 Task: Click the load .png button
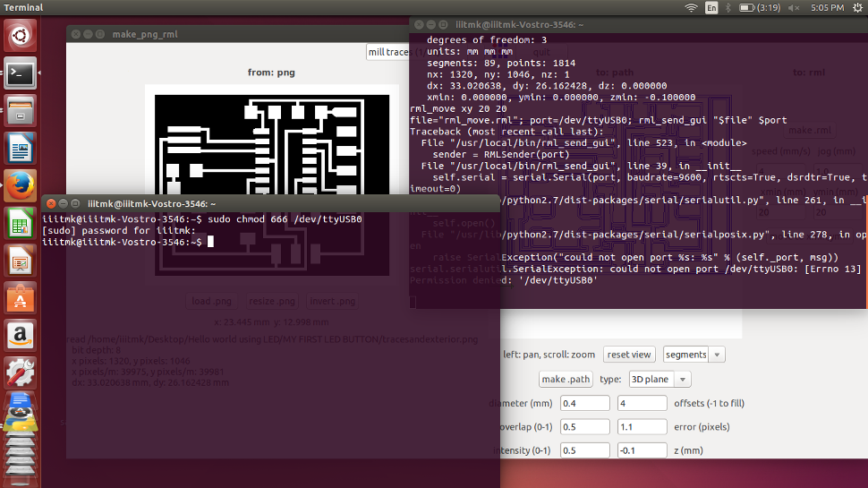click(x=211, y=302)
